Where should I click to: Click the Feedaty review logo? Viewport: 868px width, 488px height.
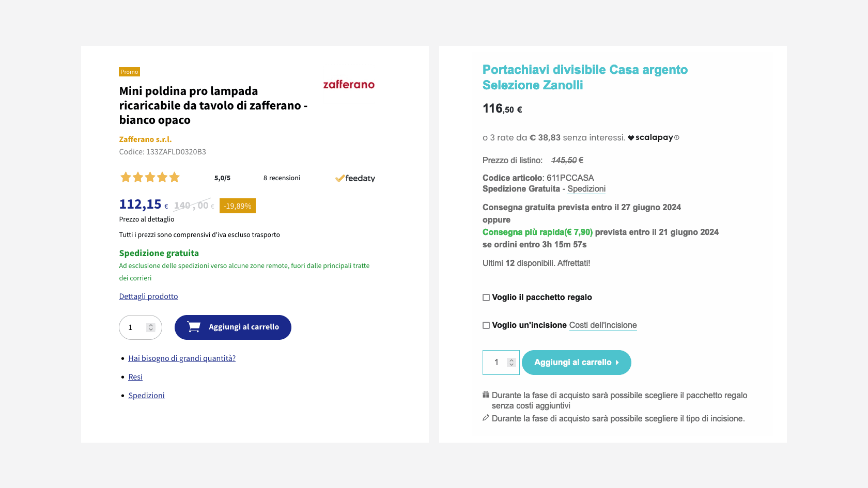click(355, 178)
